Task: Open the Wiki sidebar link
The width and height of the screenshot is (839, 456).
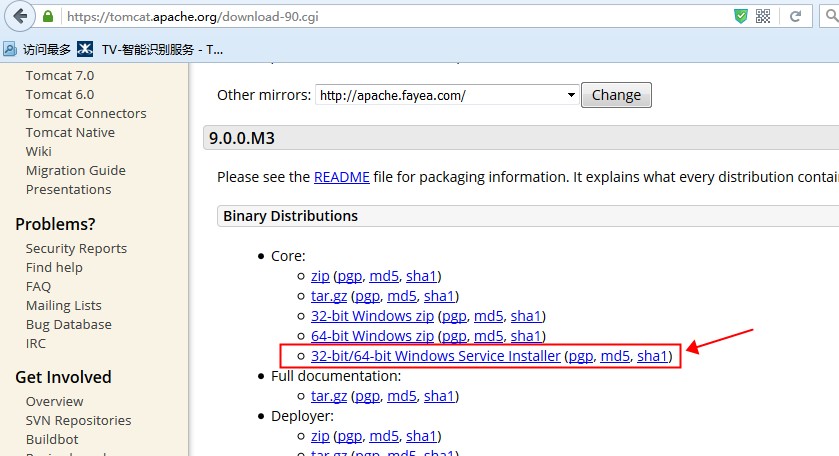Action: (x=39, y=151)
